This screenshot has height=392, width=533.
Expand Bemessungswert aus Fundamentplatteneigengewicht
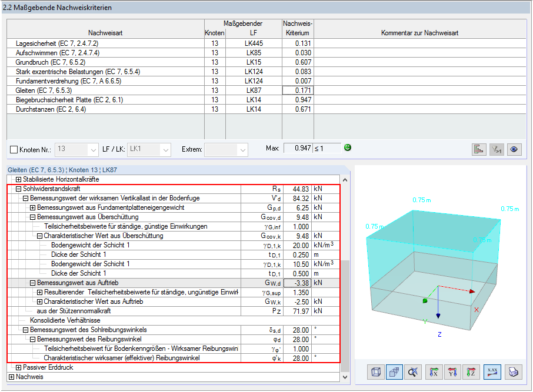(x=32, y=207)
